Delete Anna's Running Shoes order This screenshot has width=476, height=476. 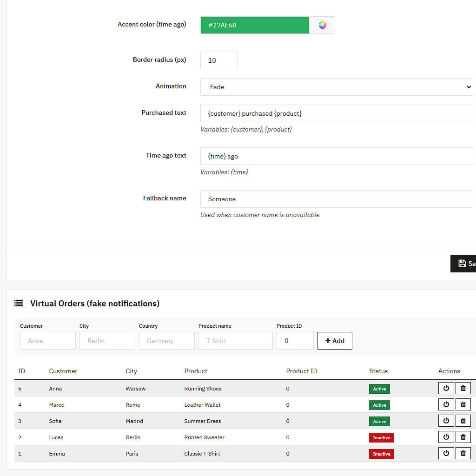click(x=463, y=388)
